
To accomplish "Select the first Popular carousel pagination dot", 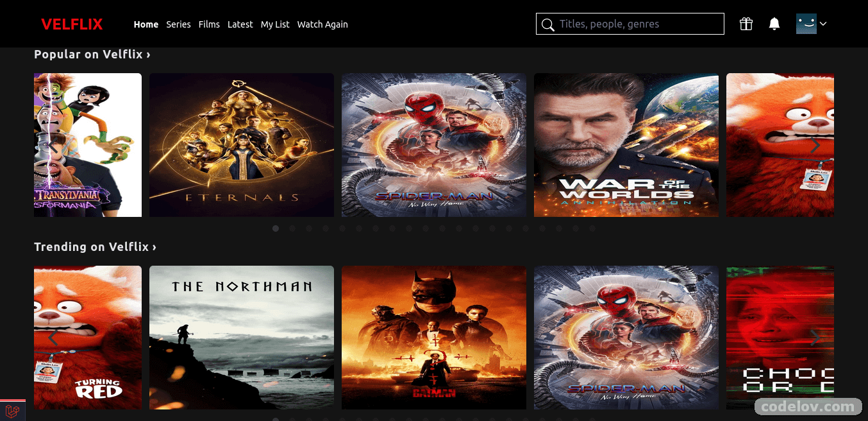I will [x=276, y=228].
